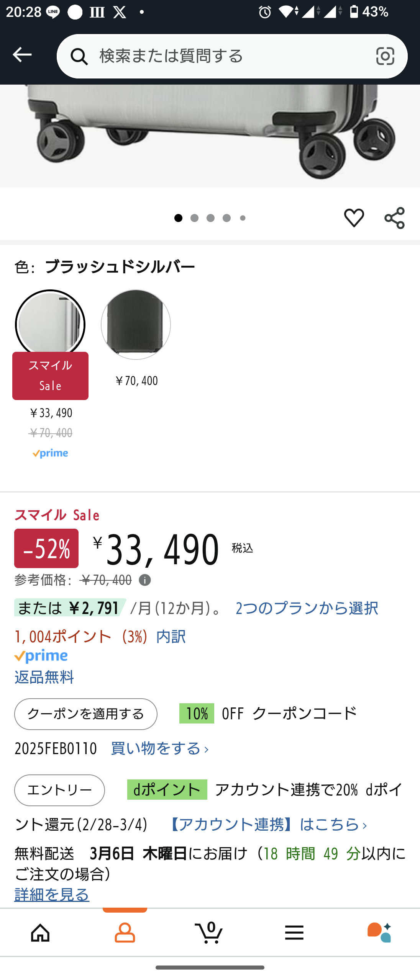Image resolution: width=420 pixels, height=980 pixels.
Task: Expand 2つのプランから選択 payment plans
Action: click(307, 608)
